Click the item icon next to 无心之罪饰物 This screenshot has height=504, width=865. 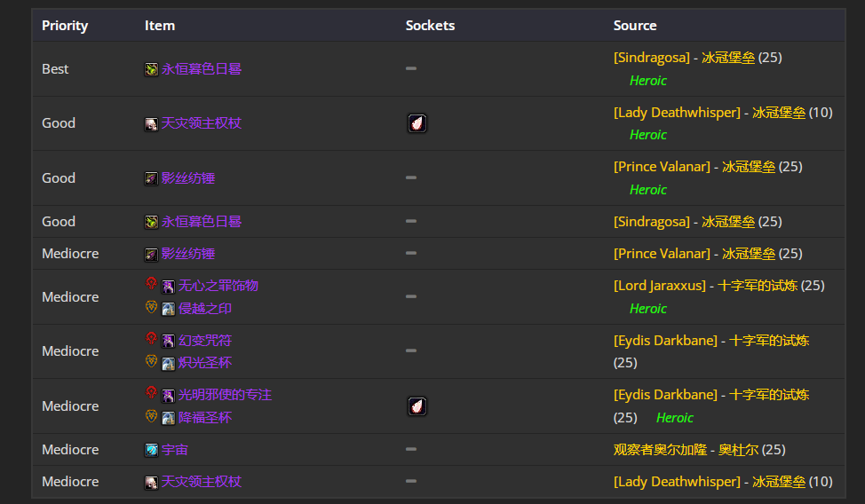(168, 286)
